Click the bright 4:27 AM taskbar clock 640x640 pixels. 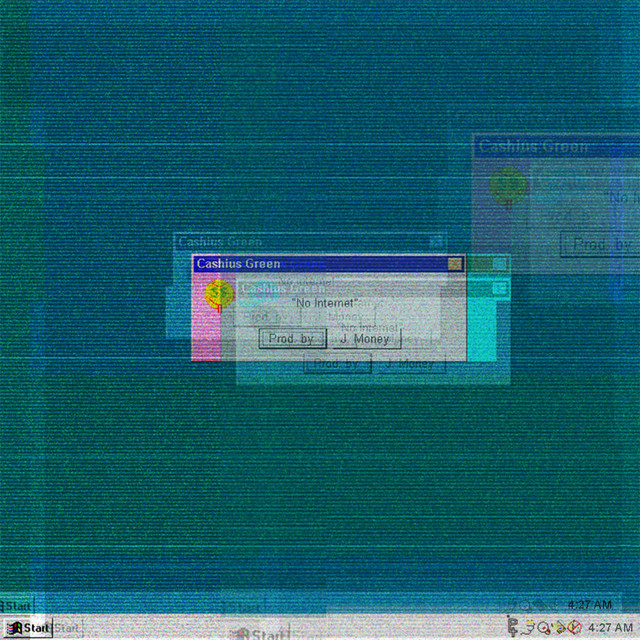click(610, 627)
